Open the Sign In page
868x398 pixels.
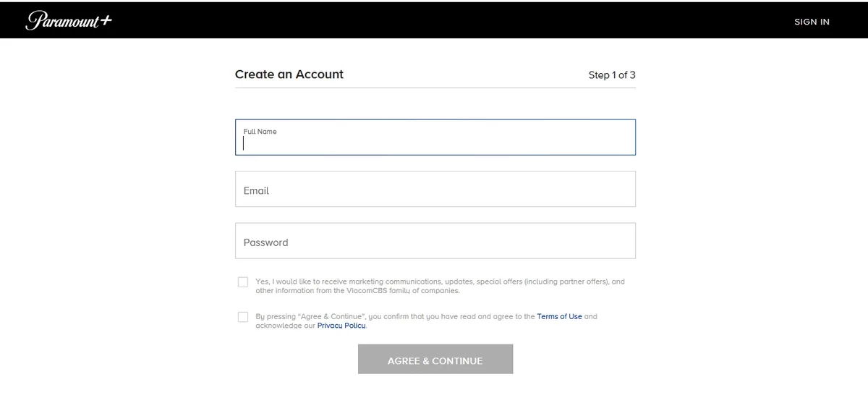[x=812, y=22]
